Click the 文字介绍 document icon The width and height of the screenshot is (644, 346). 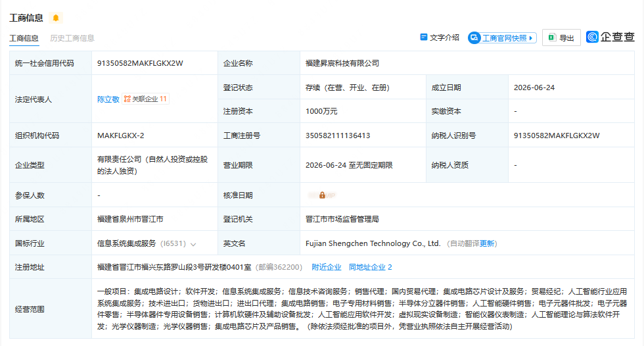(423, 37)
